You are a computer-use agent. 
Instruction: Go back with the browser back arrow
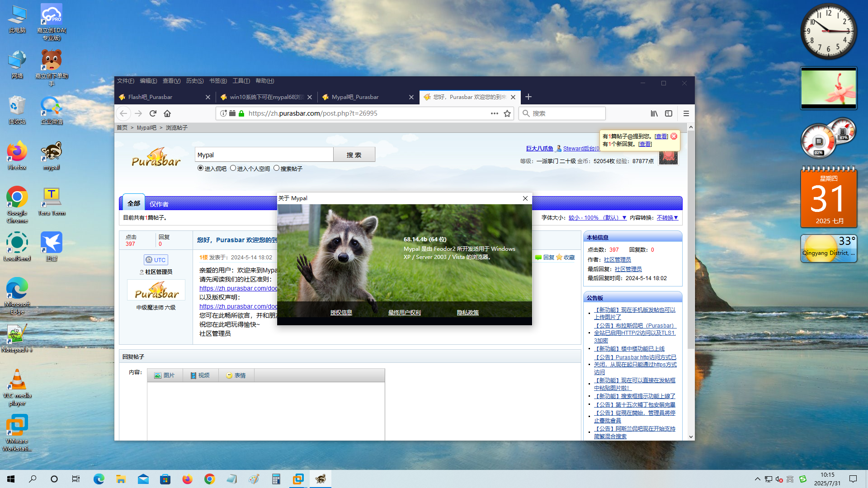pos(123,113)
